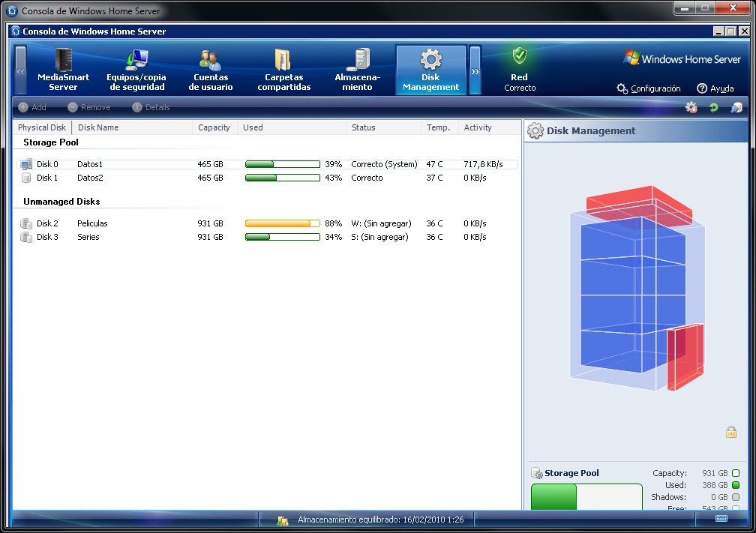Viewport: 756px width, 533px height.
Task: Open the MediaSmart Server tab
Action: point(63,70)
